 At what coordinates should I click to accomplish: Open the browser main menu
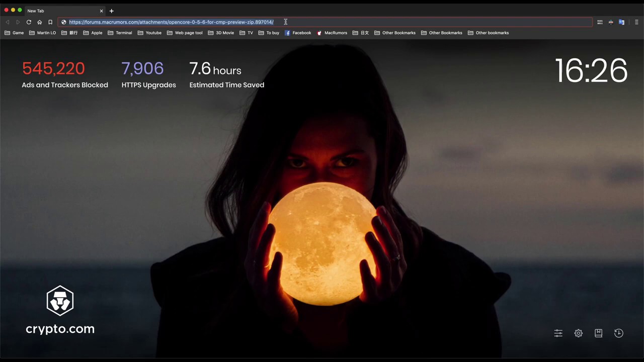tap(636, 22)
